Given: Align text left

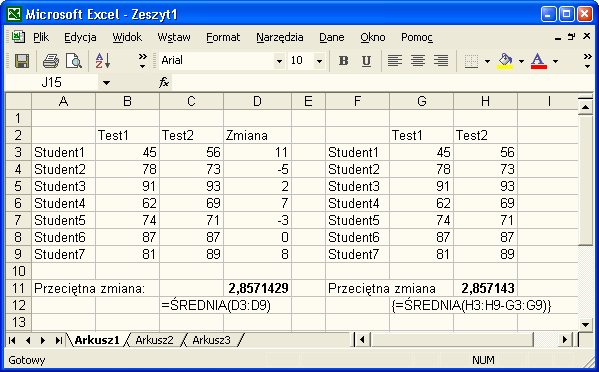Looking at the screenshot, I should point(395,60).
